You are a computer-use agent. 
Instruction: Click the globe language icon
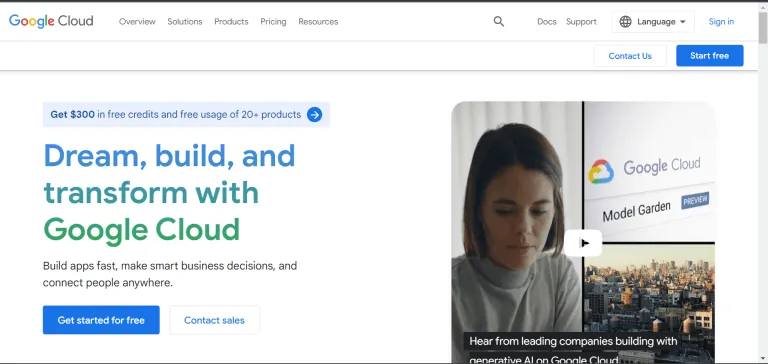(625, 22)
